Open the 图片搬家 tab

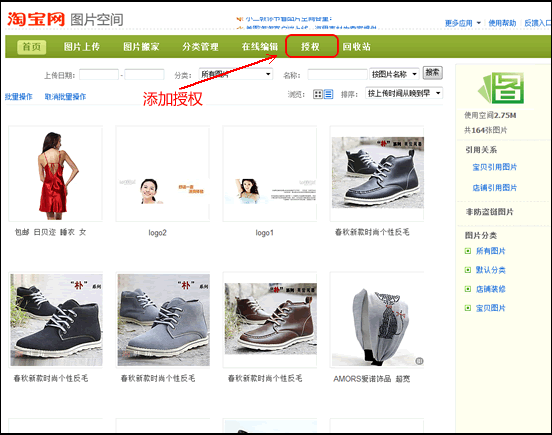coord(141,47)
